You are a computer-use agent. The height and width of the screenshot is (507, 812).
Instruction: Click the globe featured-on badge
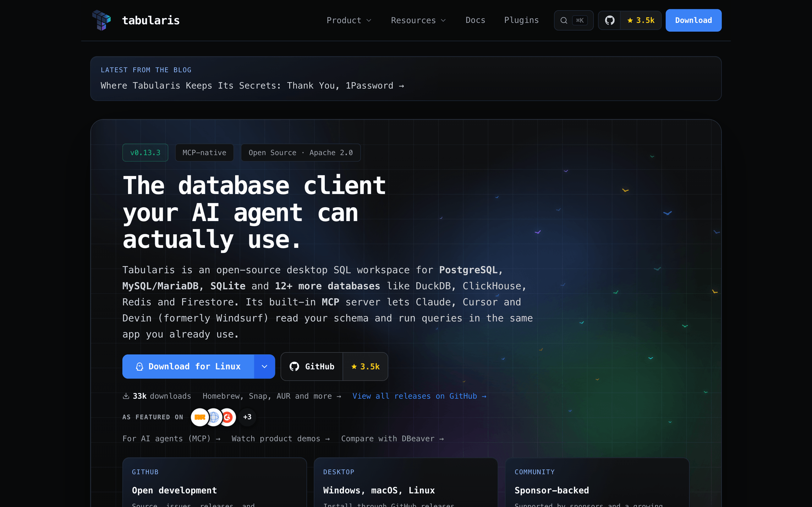[x=214, y=417]
